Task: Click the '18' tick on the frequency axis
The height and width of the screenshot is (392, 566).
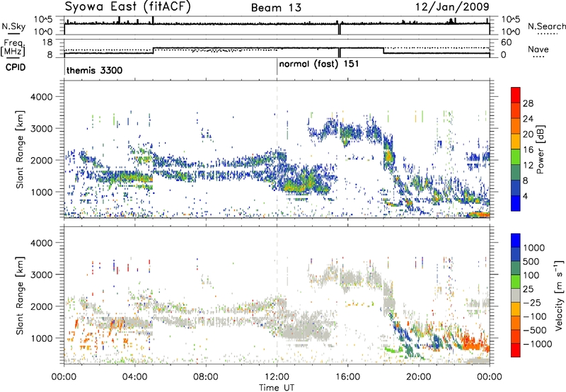Action: point(47,42)
